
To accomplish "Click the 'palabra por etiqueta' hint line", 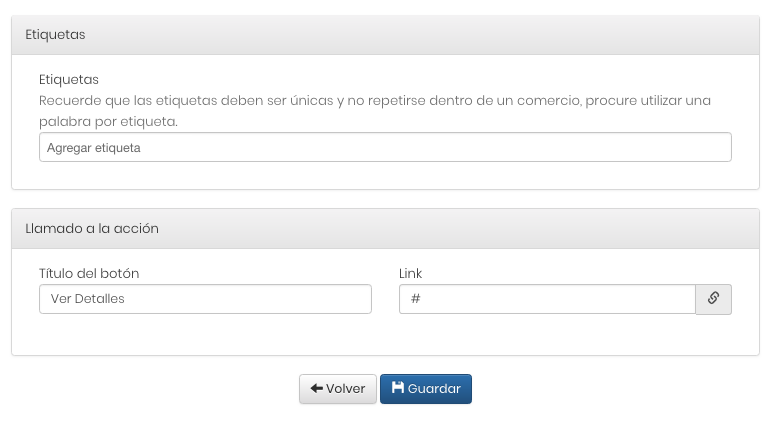I will tap(108, 121).
